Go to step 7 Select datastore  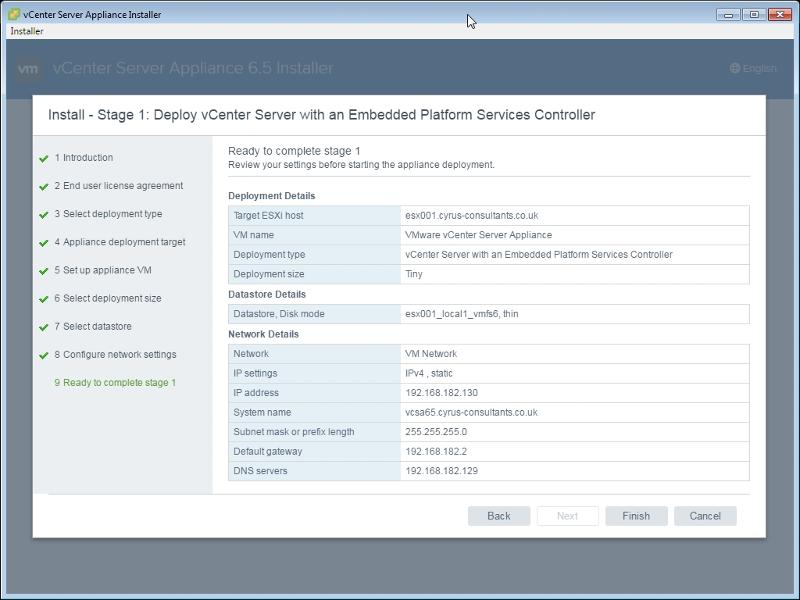click(93, 326)
